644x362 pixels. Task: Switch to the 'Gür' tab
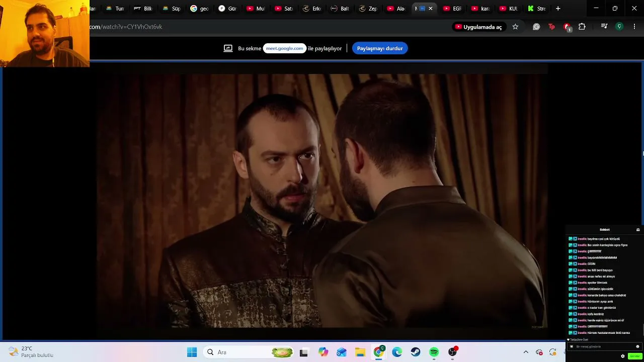pyautogui.click(x=227, y=9)
